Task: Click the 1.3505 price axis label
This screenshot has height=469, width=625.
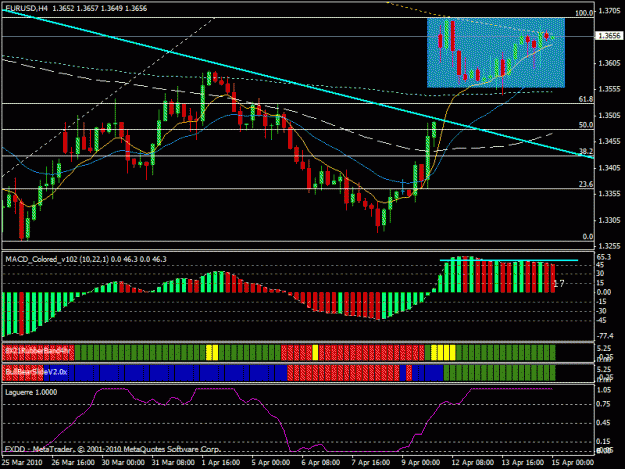Action: [x=610, y=115]
